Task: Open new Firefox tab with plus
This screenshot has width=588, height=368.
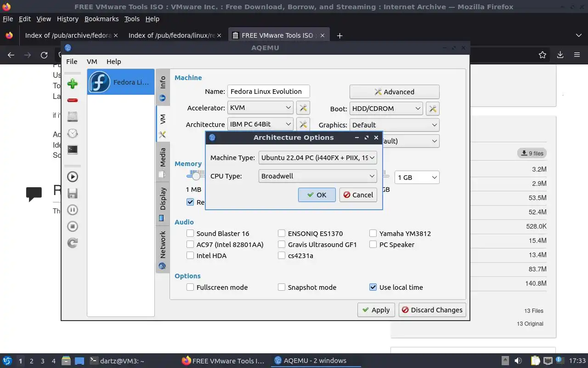Action: (x=339, y=35)
